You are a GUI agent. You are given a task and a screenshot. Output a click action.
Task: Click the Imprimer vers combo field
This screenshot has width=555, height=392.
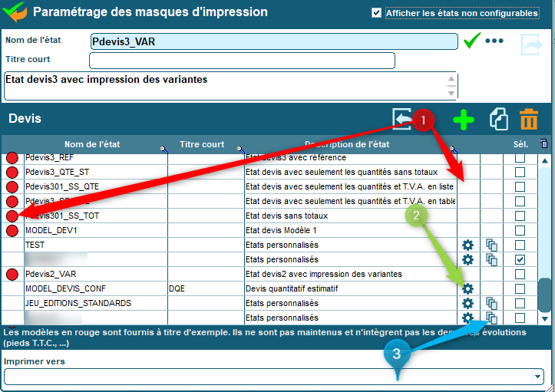coord(273,377)
